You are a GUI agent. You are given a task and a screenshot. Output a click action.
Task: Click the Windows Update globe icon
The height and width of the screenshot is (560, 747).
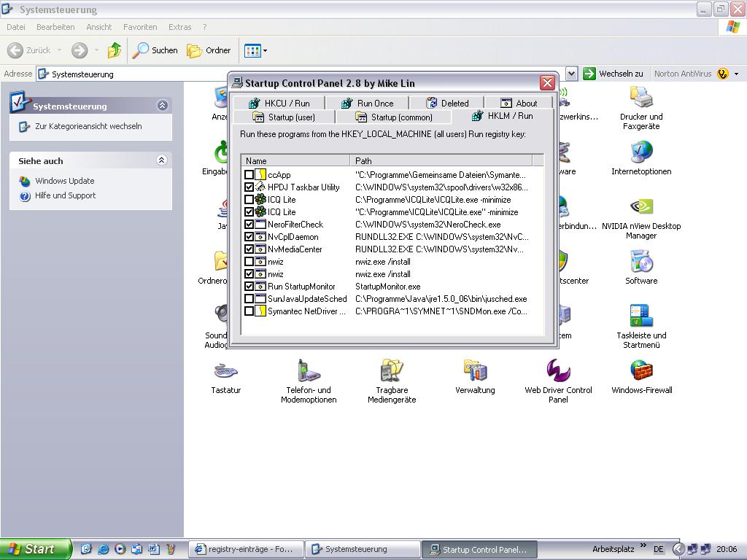24,181
